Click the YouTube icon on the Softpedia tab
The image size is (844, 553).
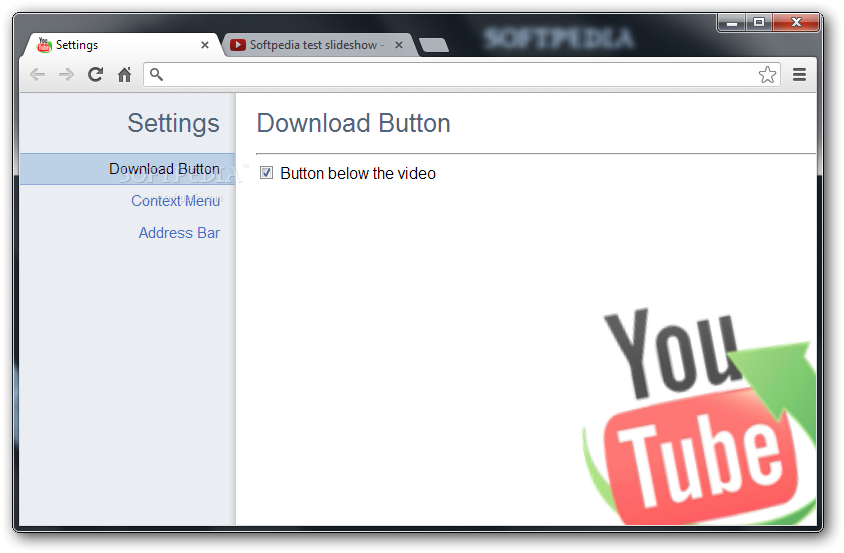pos(237,45)
